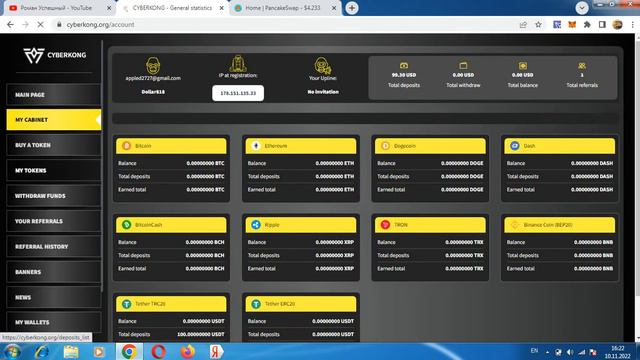Close the YouTube tab
This screenshot has width=640, height=360.
tap(109, 8)
